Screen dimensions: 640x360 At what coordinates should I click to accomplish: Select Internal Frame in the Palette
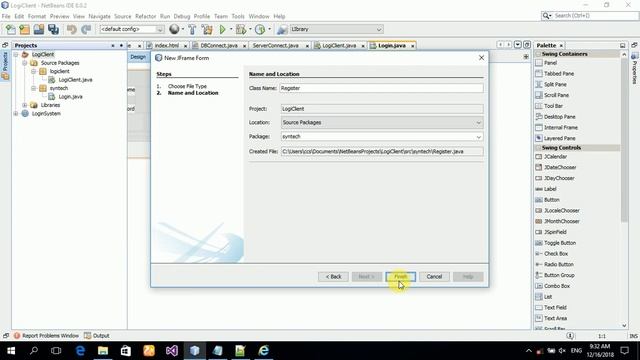pos(560,127)
